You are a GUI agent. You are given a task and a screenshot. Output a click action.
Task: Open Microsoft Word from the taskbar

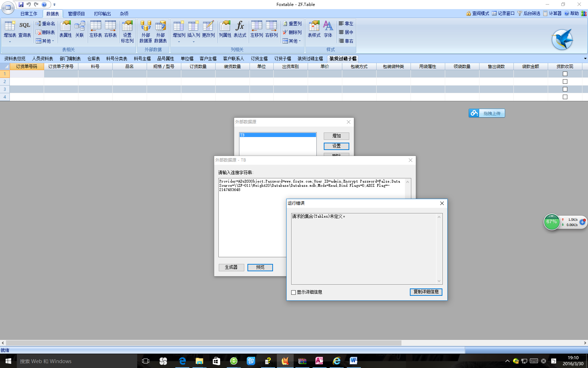(353, 361)
